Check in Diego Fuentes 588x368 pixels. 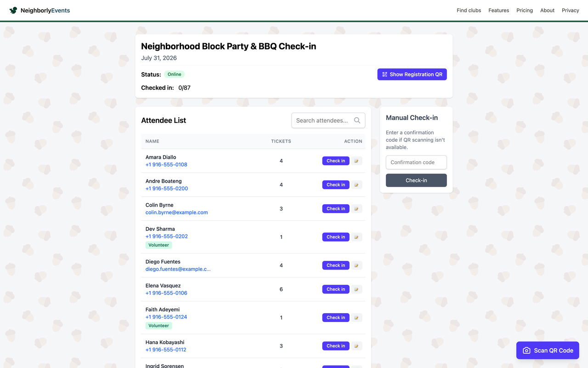pyautogui.click(x=336, y=265)
